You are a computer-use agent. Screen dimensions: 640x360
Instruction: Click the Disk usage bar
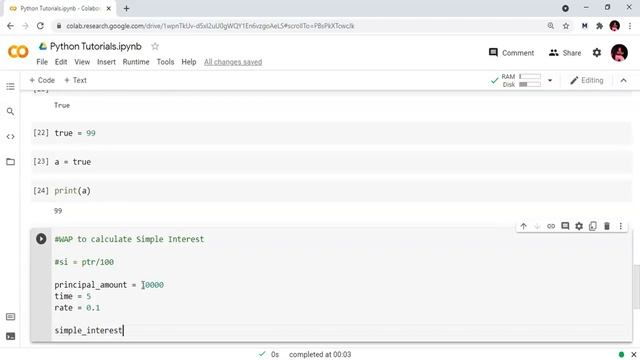point(530,84)
